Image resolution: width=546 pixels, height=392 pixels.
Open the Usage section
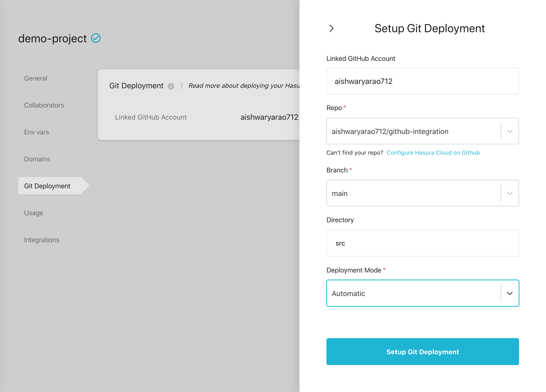coord(33,213)
